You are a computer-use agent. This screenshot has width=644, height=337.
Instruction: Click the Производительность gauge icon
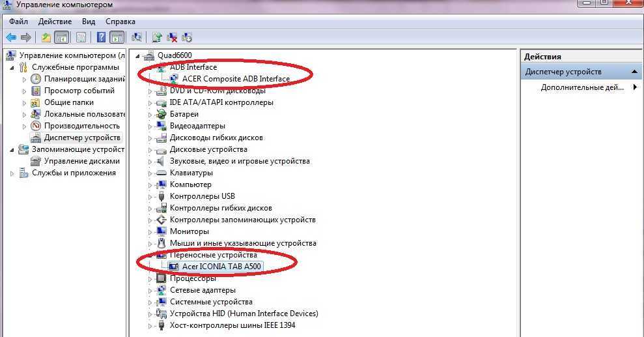pos(36,126)
